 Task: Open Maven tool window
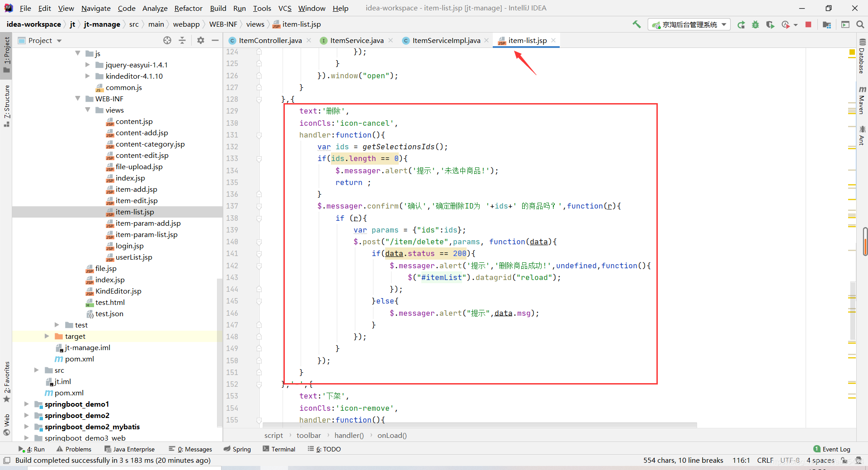point(862,100)
